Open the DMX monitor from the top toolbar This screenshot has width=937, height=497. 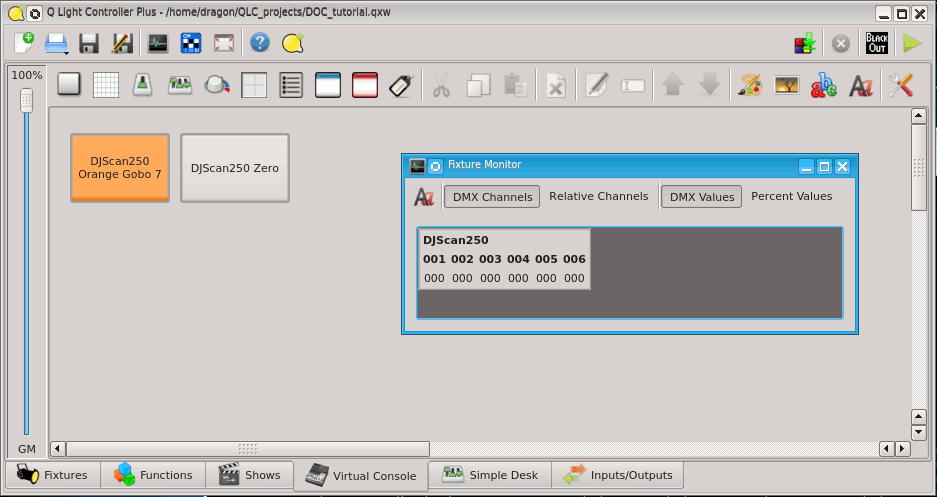pos(158,43)
